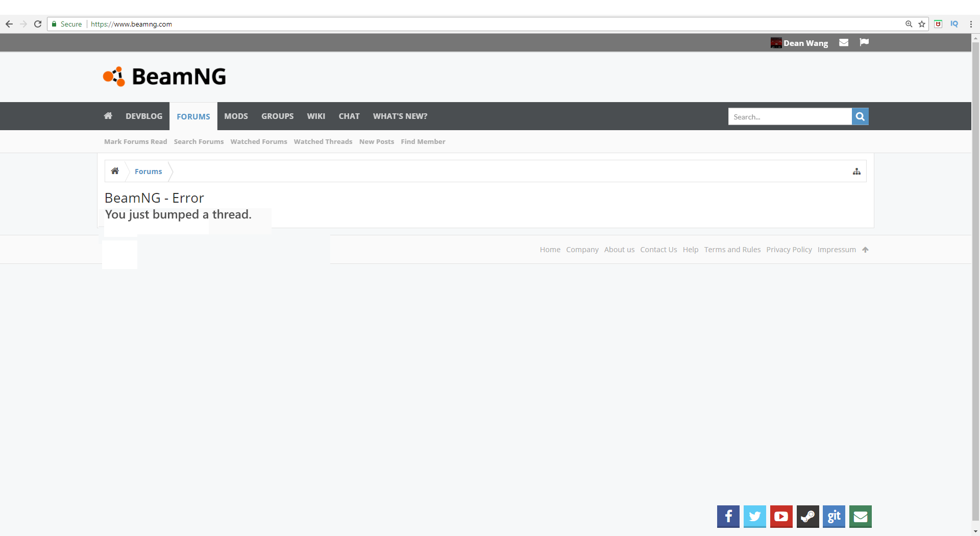Click footer About us link
Viewport: 980px width, 536px height.
pos(620,250)
